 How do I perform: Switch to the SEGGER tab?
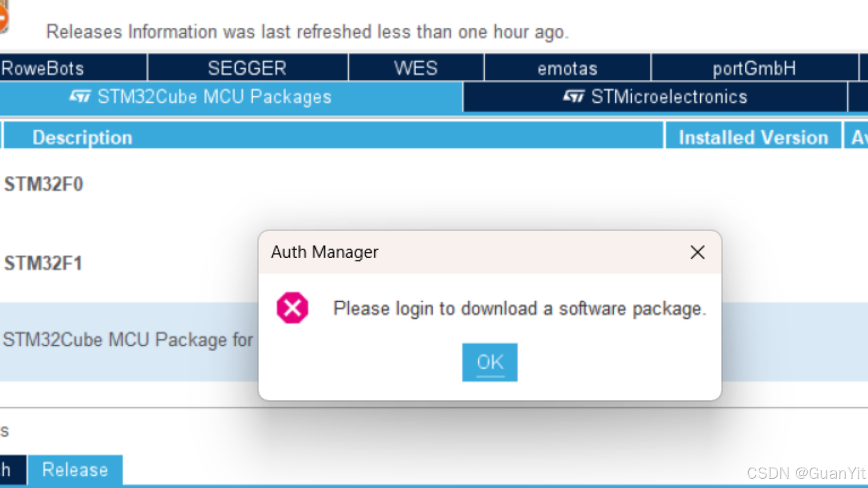(x=247, y=68)
